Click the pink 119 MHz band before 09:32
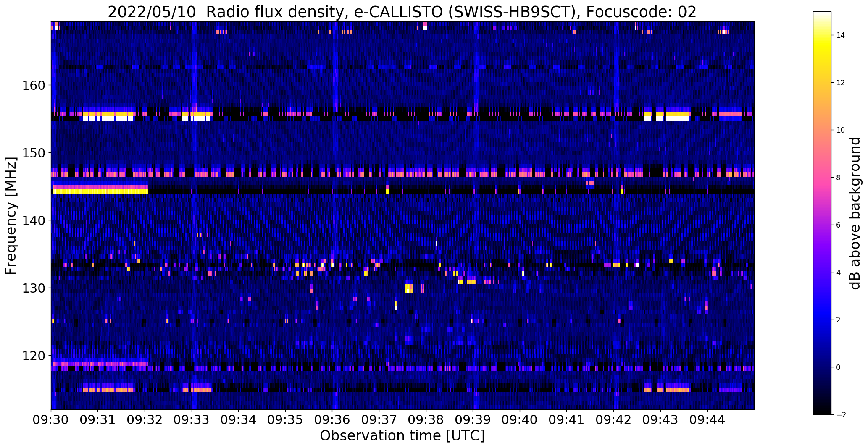Image resolution: width=868 pixels, height=448 pixels. point(100,364)
